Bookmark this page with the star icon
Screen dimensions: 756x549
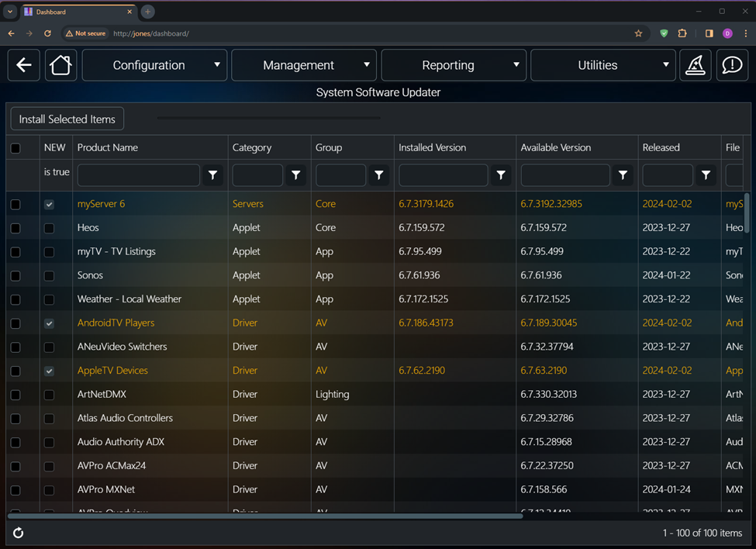(638, 33)
